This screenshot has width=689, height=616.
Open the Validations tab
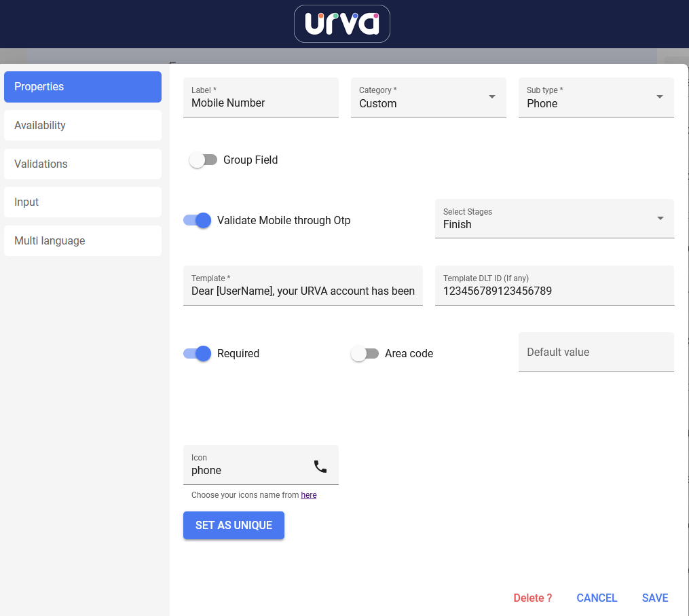83,164
